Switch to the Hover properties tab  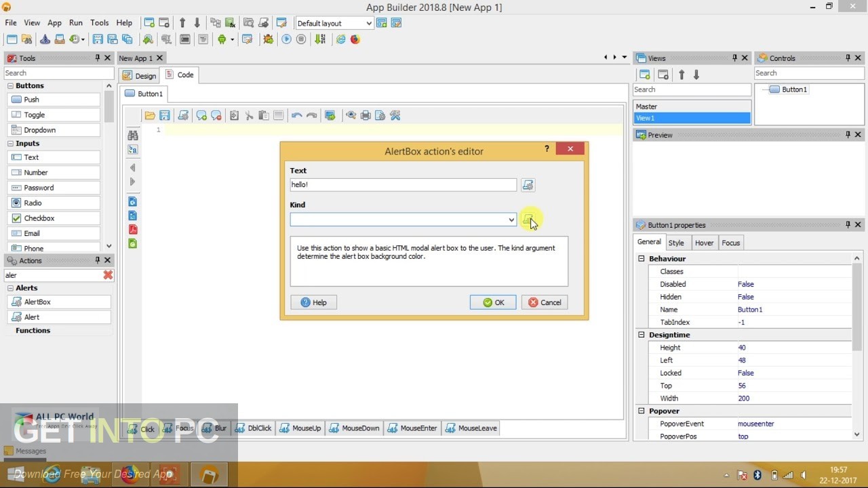pos(704,243)
